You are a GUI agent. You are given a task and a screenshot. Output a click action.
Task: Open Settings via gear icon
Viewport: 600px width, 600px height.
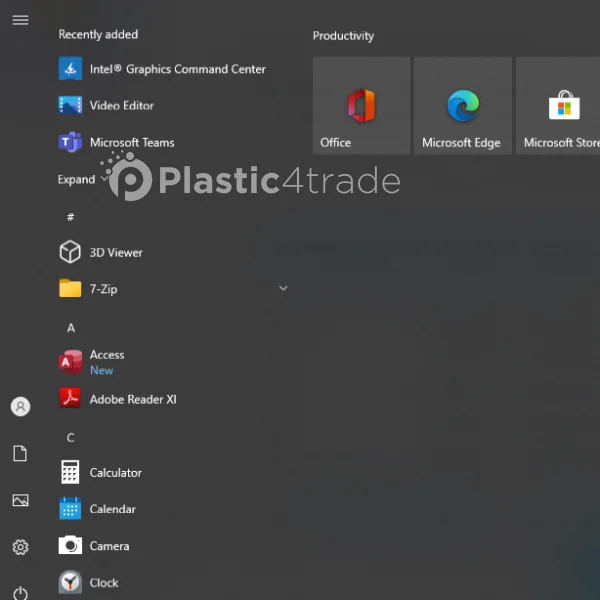pyautogui.click(x=20, y=547)
